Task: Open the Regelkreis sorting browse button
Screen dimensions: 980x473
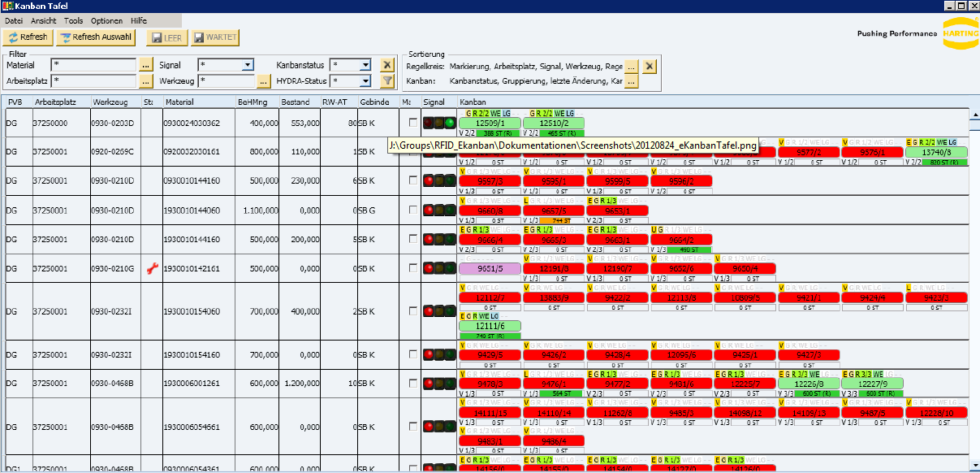Action: tap(631, 66)
